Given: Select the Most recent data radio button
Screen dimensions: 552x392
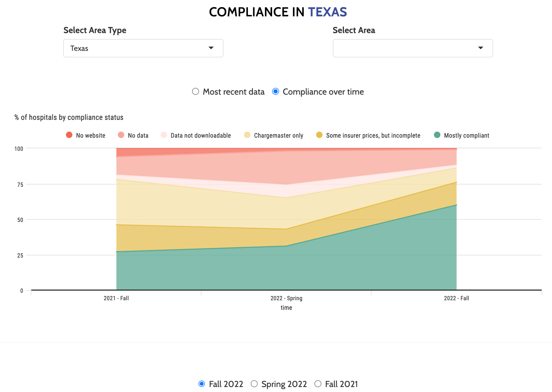Looking at the screenshot, I should [195, 91].
